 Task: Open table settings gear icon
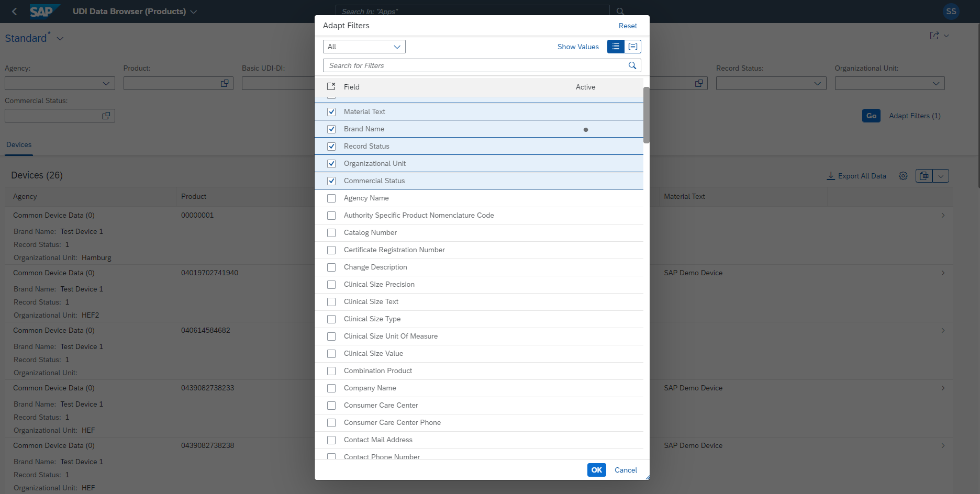click(x=903, y=176)
